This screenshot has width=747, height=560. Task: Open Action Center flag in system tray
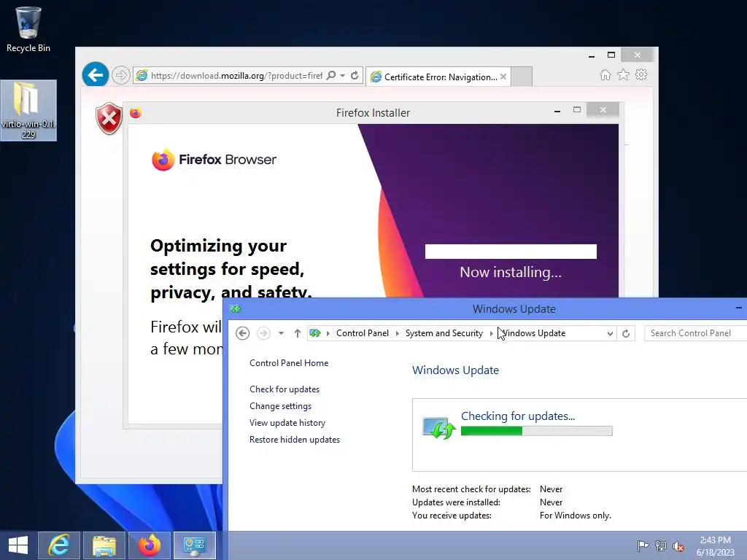coord(642,545)
